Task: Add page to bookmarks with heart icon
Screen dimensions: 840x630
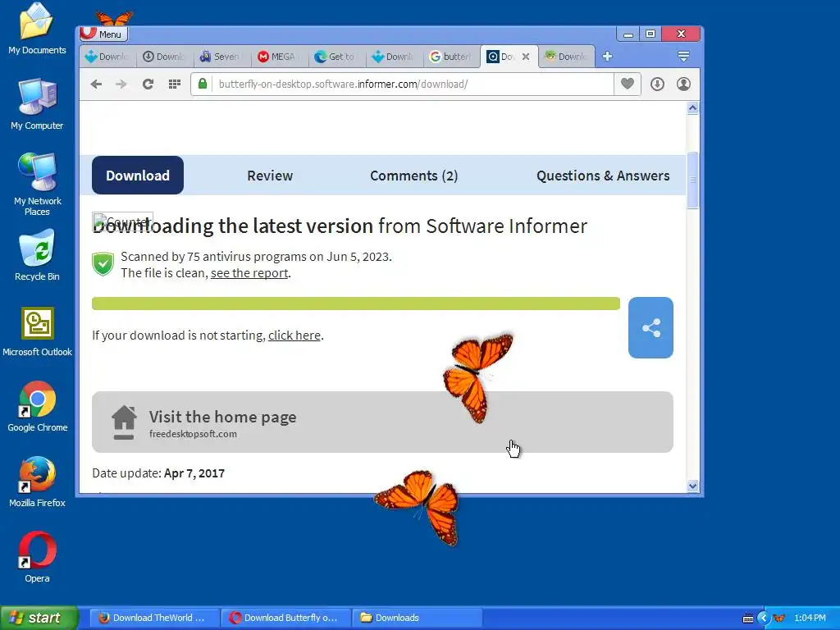Action: point(628,84)
